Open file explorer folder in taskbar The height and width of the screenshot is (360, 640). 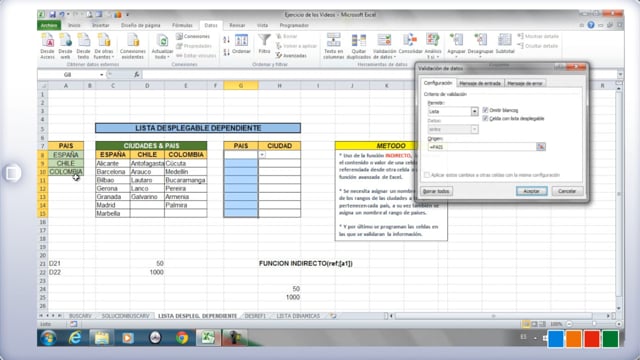[102, 338]
